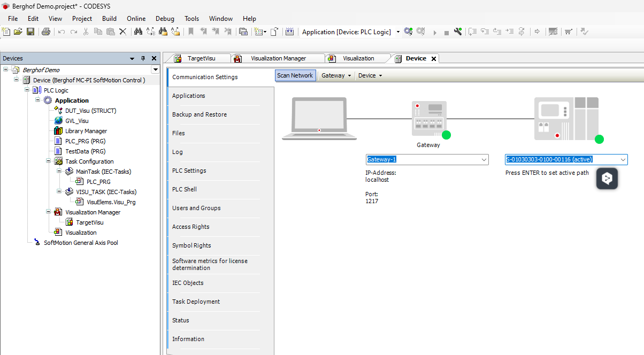Click the Open Project folder icon
This screenshot has width=644, height=355.
pos(18,32)
